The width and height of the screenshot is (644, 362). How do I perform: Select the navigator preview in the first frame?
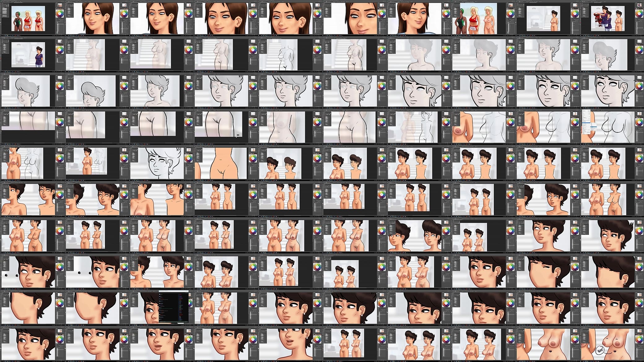[59, 6]
